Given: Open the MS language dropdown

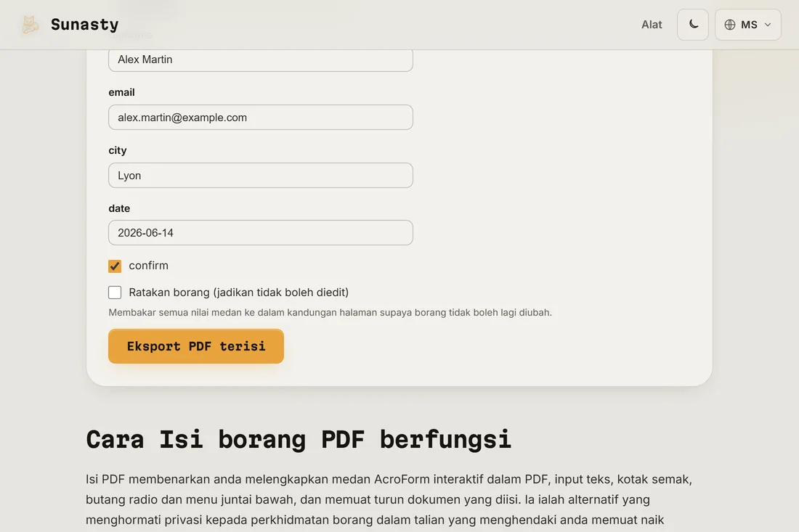Looking at the screenshot, I should [x=747, y=25].
